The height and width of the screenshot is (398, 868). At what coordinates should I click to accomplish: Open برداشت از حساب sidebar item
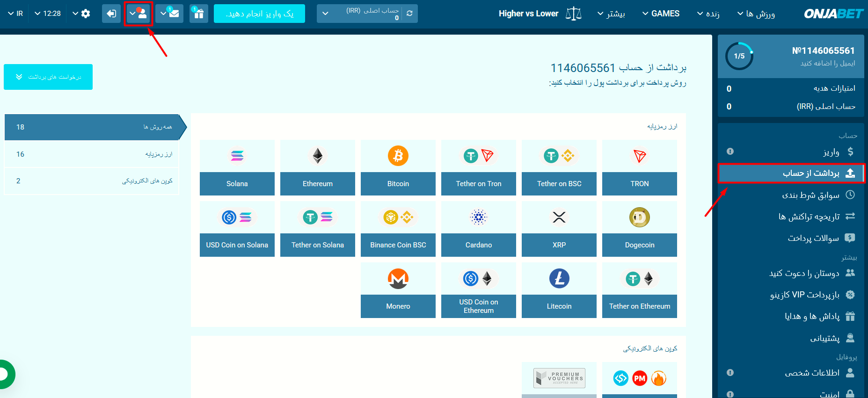pyautogui.click(x=791, y=173)
